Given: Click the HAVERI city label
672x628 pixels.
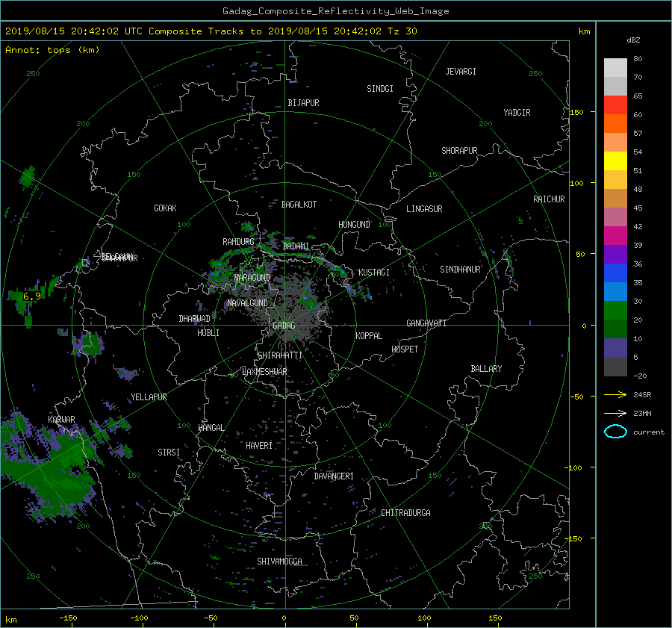Looking at the screenshot, I should coord(259,446).
